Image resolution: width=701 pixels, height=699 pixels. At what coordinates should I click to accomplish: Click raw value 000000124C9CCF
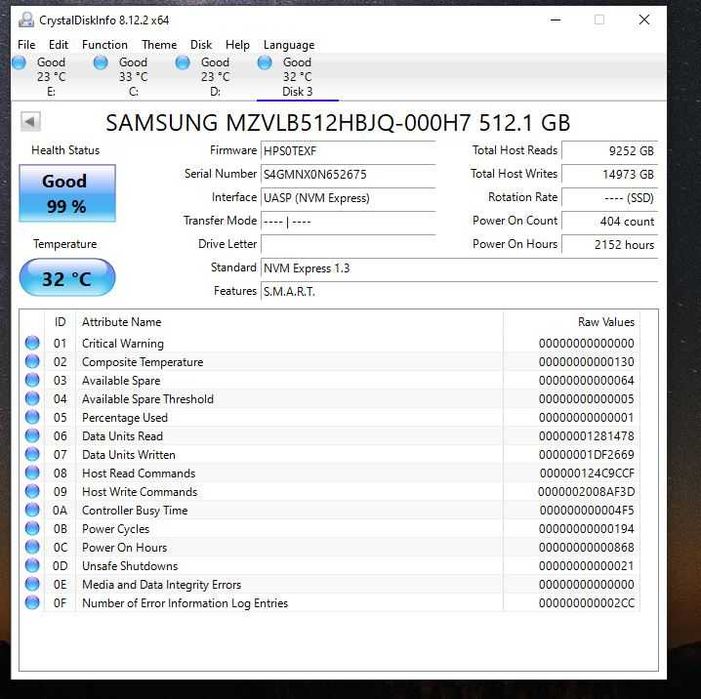point(587,473)
